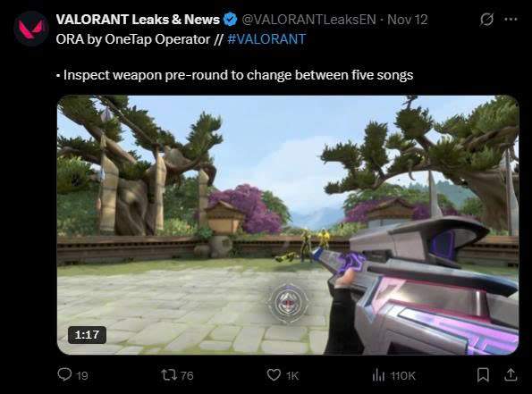This screenshot has height=394, width=532.
Task: Like the tweet with the heart icon
Action: tap(274, 375)
